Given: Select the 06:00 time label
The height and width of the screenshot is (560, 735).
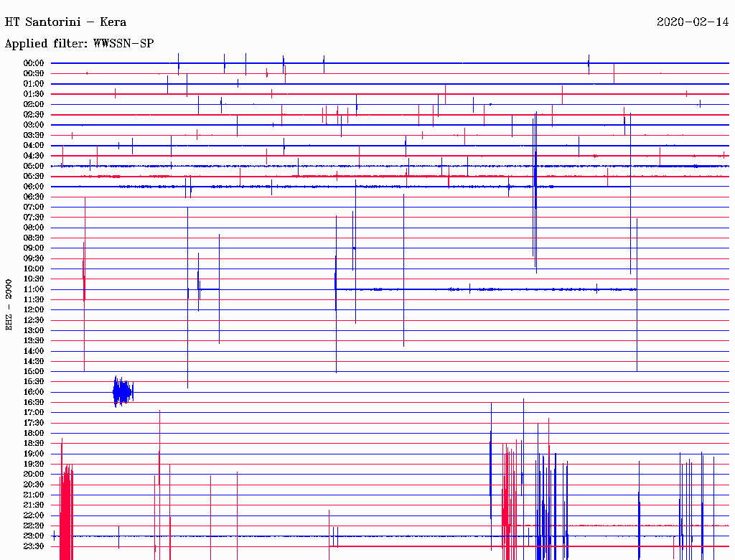Looking at the screenshot, I should tap(34, 186).
